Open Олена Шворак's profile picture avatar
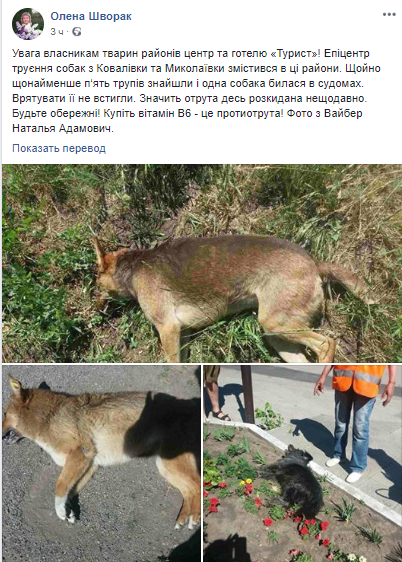This screenshot has width=402, height=562. point(28,24)
